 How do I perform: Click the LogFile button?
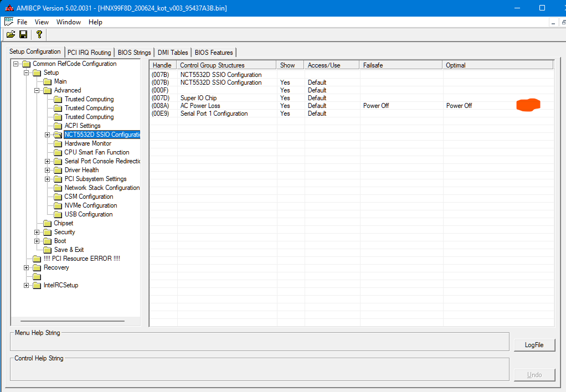pyautogui.click(x=534, y=345)
